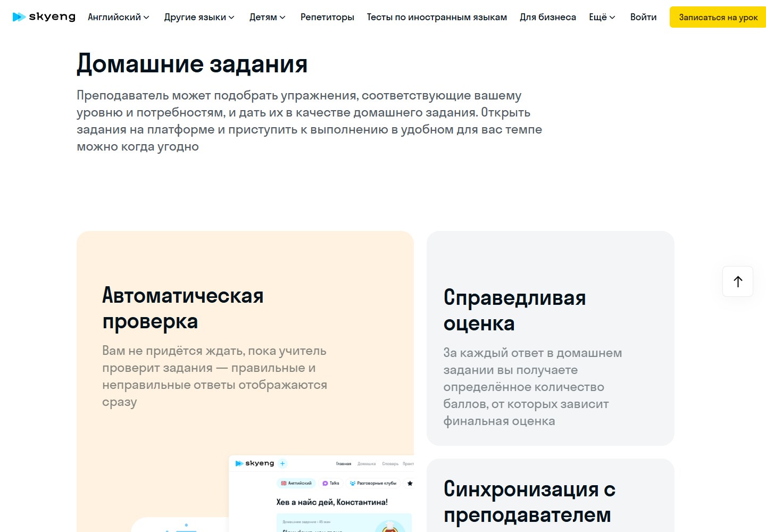Go to Тесты по иностранным языкам

click(x=437, y=17)
